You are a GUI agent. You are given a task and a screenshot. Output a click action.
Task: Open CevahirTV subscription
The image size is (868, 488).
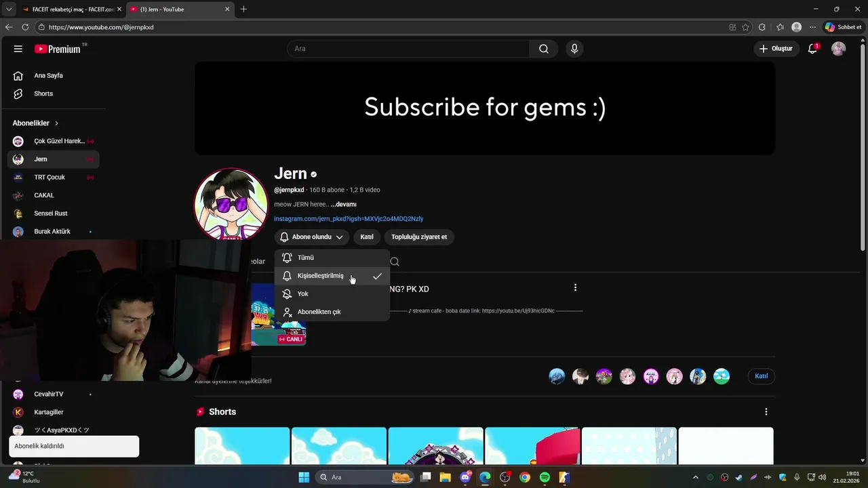click(53, 394)
